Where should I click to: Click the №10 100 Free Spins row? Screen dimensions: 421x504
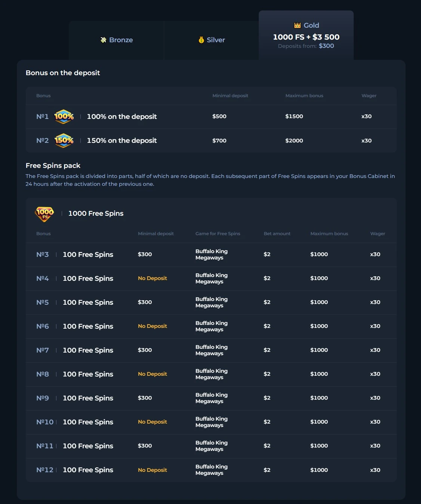pos(211,422)
